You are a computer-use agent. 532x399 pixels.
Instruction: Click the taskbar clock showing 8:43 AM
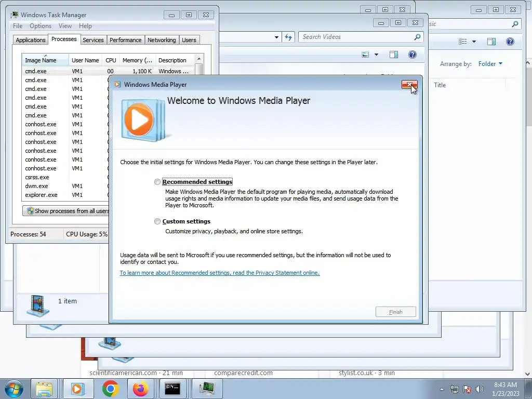point(506,389)
